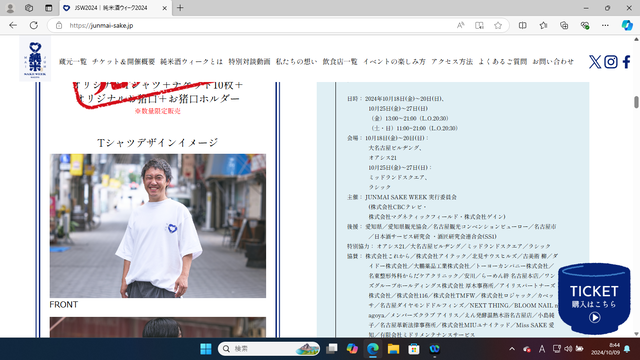Open the browser profile icon
Screen dimensions: 640x360
10,8
